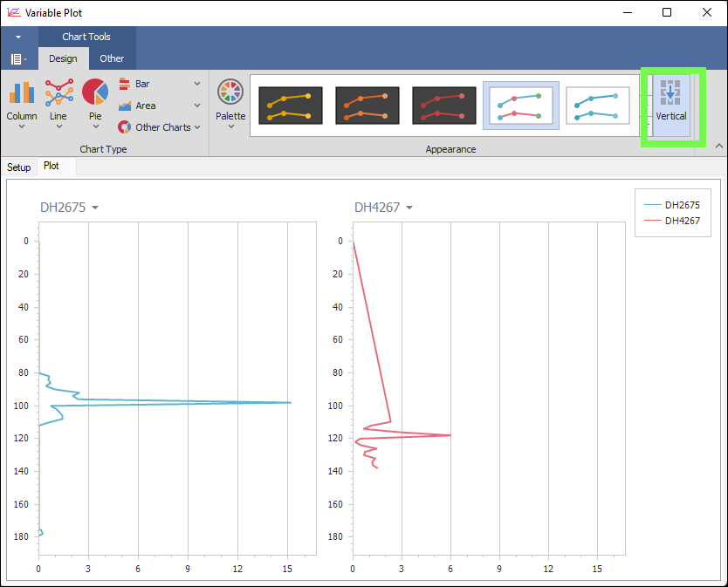This screenshot has height=587, width=728.
Task: Switch to the Setup tab
Action: tap(19, 167)
